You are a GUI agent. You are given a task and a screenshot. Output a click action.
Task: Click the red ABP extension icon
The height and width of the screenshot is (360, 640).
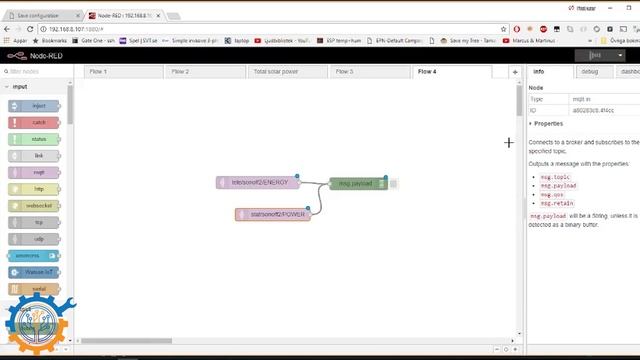click(543, 29)
